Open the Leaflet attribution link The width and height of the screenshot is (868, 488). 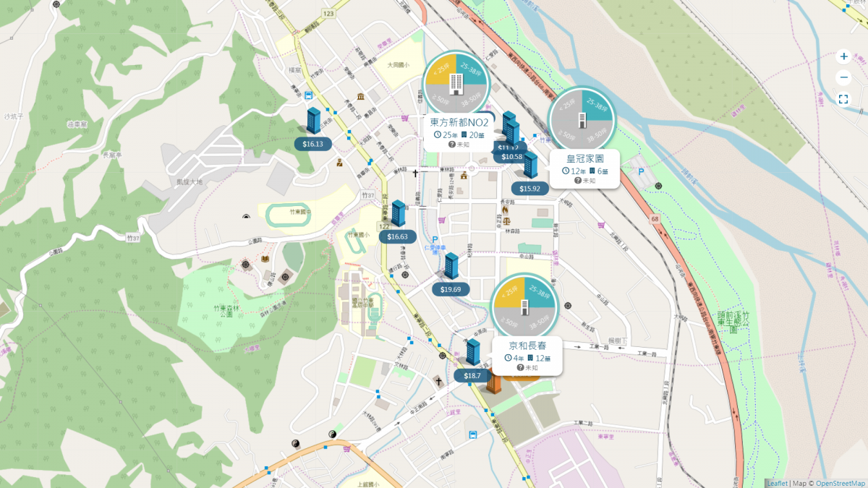point(778,483)
